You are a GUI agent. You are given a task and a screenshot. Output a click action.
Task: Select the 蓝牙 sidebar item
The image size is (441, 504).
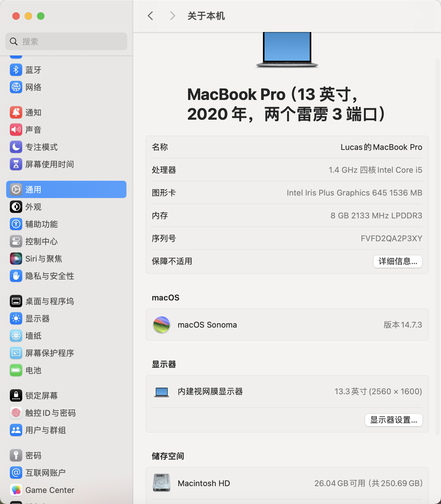coord(66,70)
